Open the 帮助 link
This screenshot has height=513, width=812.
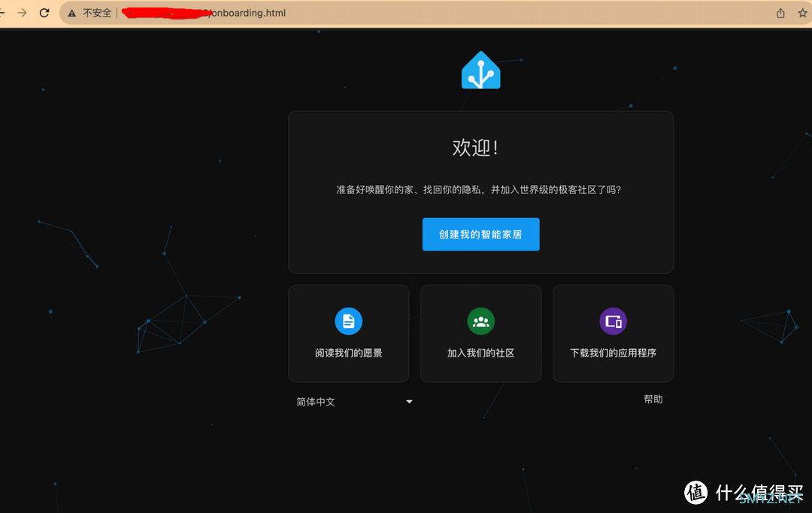coord(653,399)
